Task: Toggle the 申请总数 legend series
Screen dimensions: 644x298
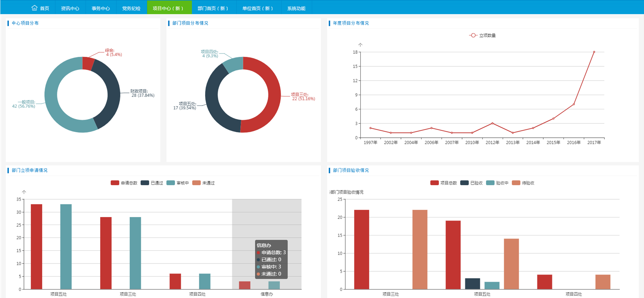Action: point(124,183)
